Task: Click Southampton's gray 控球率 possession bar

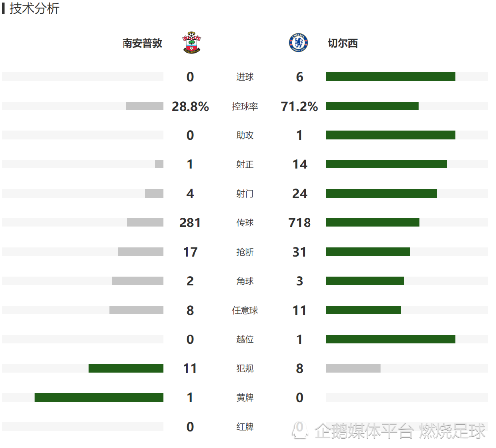Action: (144, 106)
